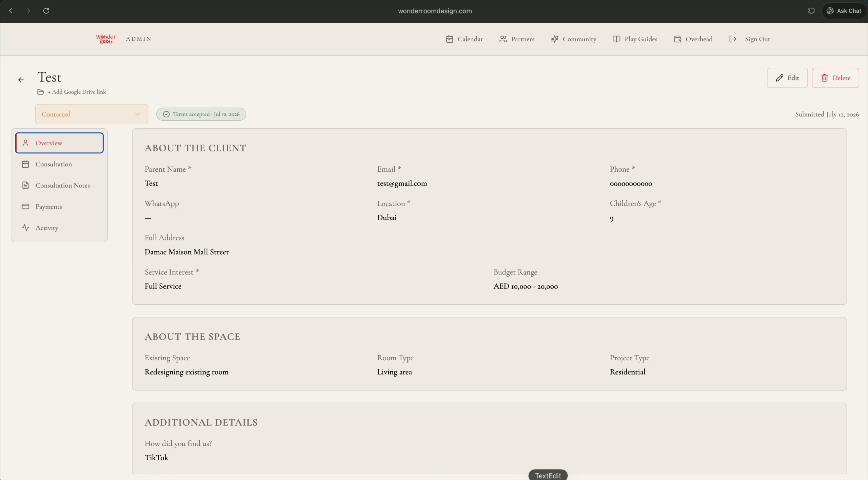
Task: Click icon left of Ask Chat
Action: [811, 11]
